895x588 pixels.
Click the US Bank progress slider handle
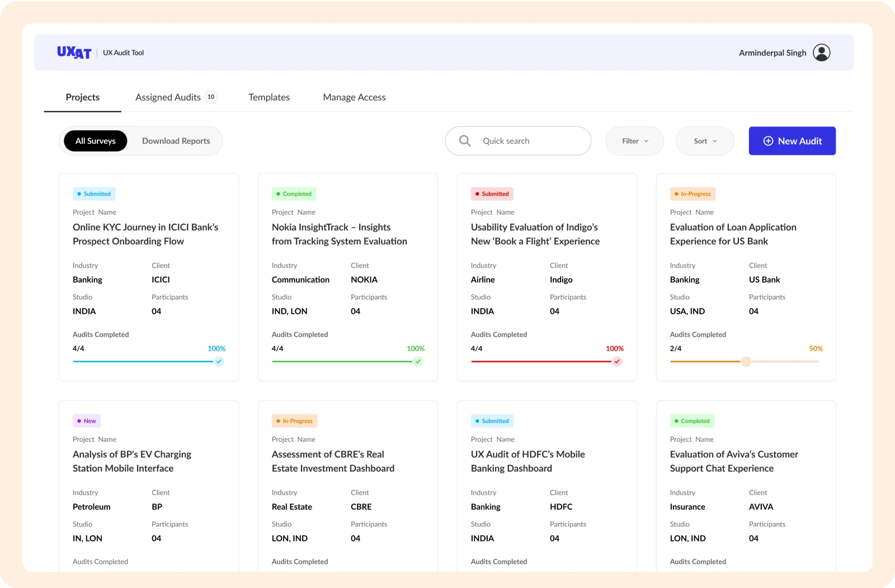pos(746,361)
